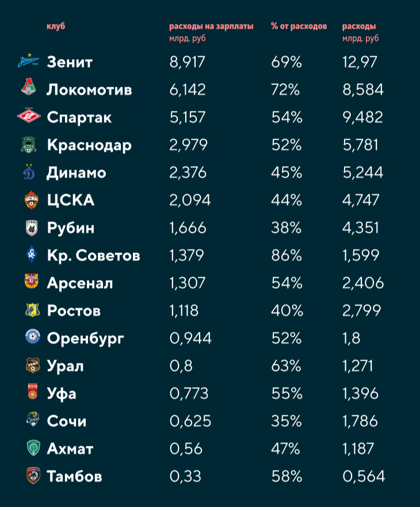Click the Кр. Советов emblem
The height and width of the screenshot is (507, 420).
[x=32, y=254]
